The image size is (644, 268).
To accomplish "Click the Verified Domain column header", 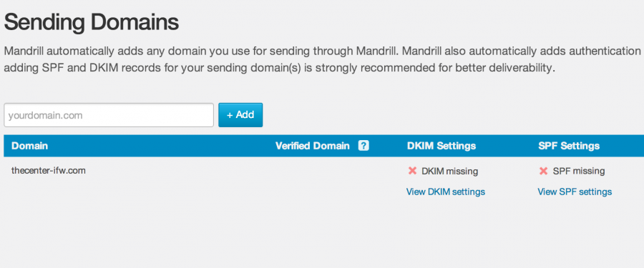I will pos(313,146).
